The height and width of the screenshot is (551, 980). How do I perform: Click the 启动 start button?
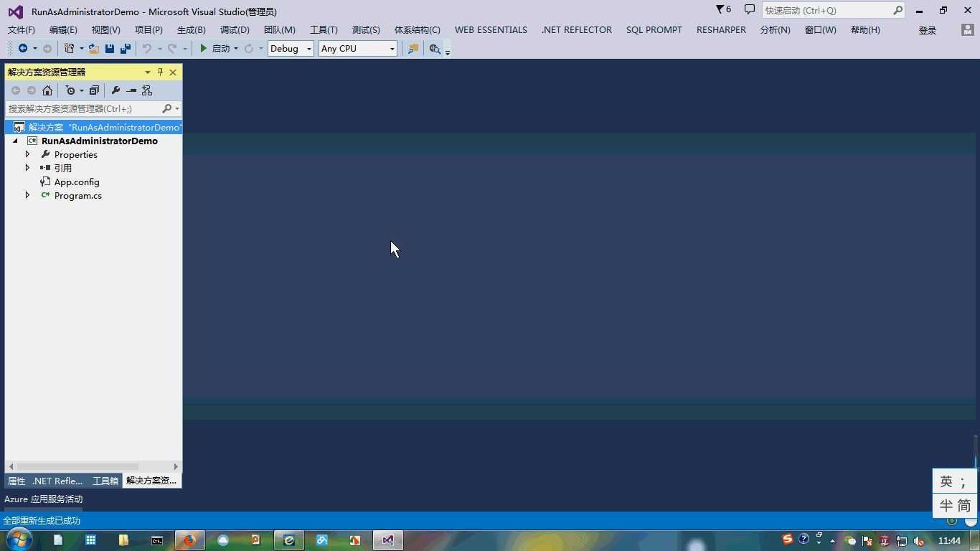(215, 49)
